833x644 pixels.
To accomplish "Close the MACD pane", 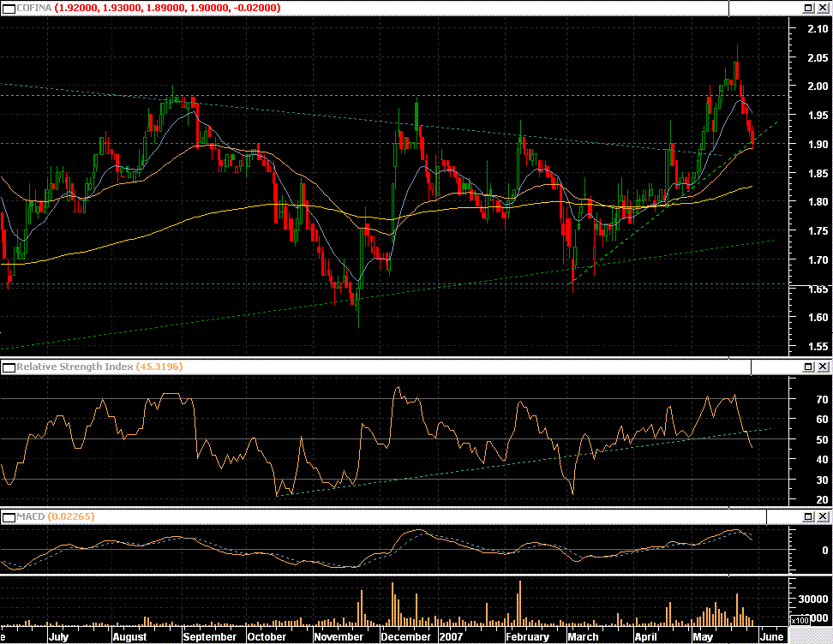I will [x=823, y=516].
